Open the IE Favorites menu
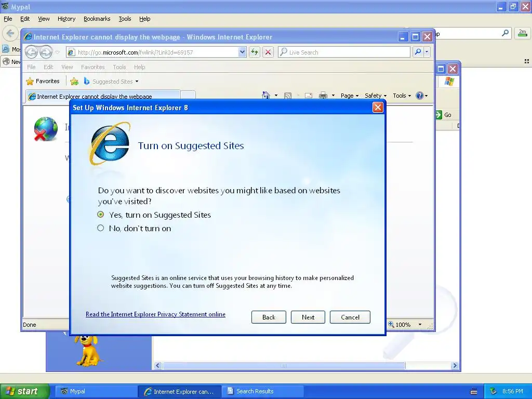Screen dimensions: 532x399 point(92,67)
